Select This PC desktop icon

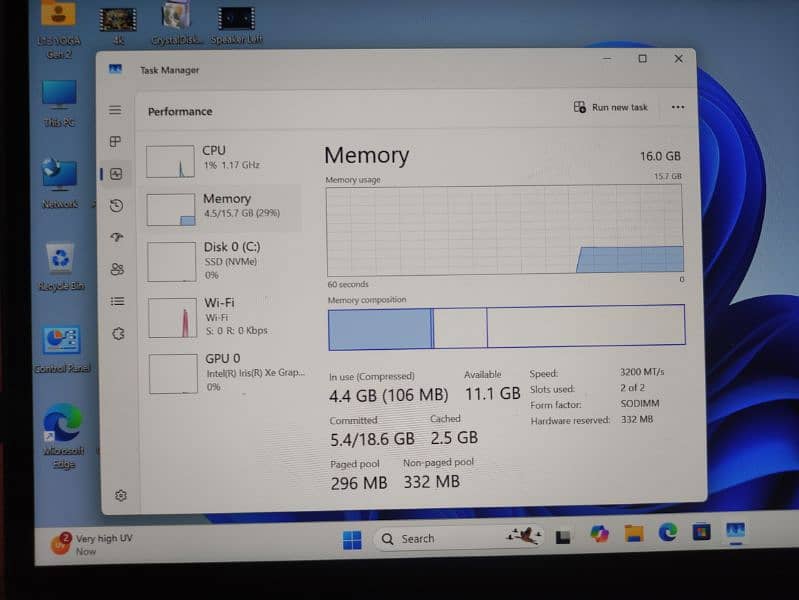coord(60,103)
